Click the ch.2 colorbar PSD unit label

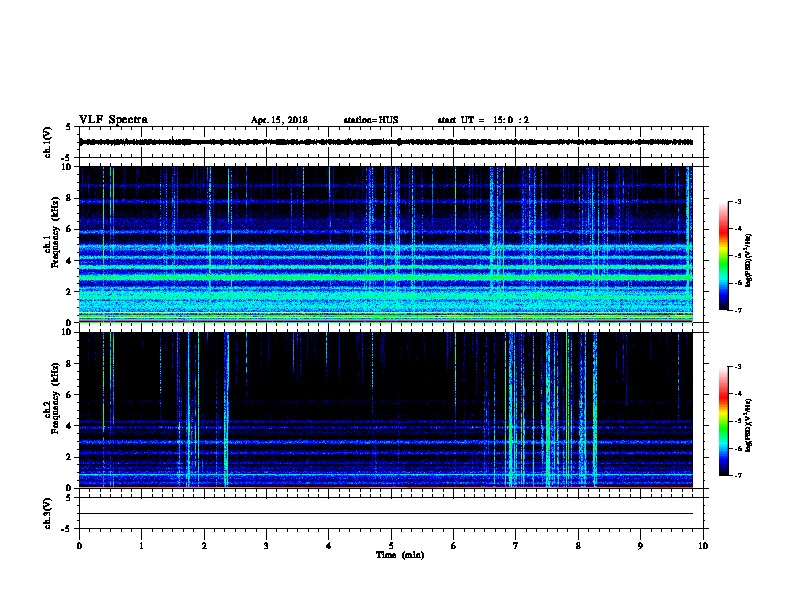click(x=748, y=425)
